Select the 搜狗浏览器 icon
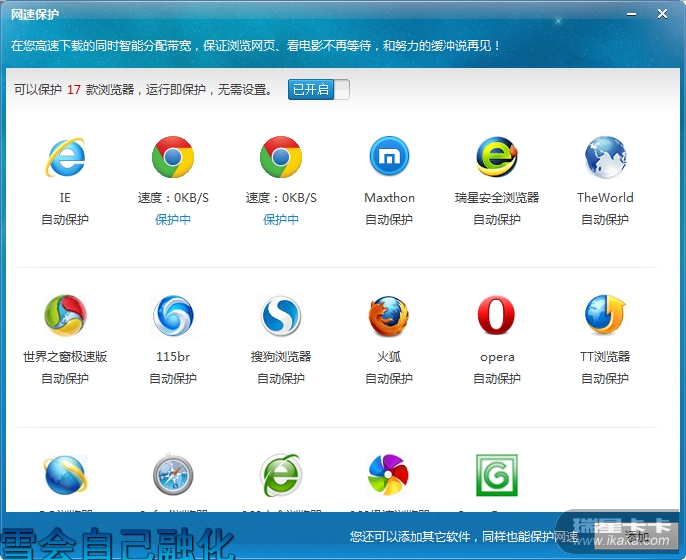 (x=281, y=315)
